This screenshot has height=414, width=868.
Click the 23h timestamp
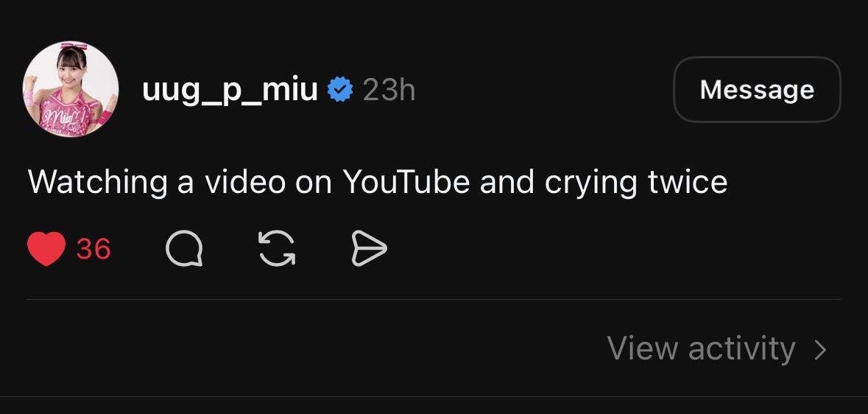coord(389,90)
